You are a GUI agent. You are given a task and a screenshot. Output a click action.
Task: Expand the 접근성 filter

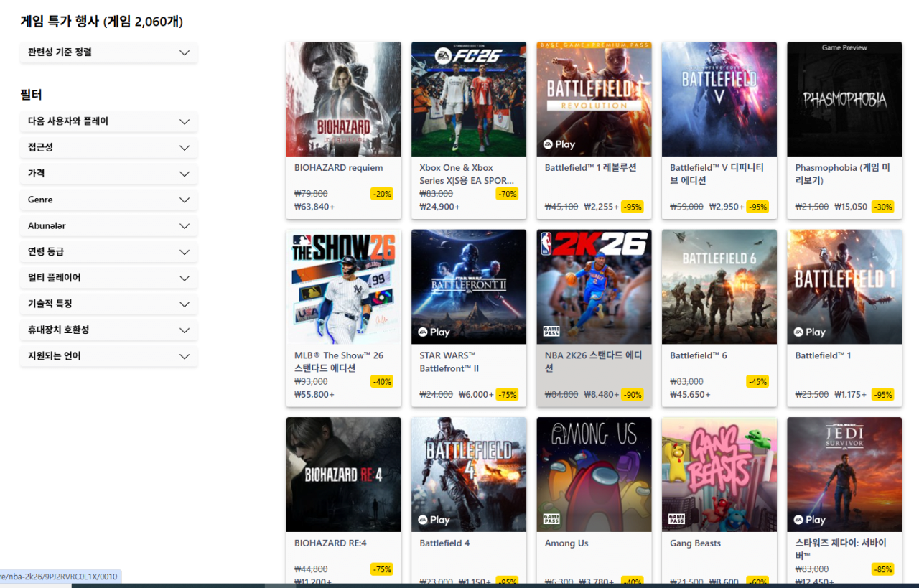click(109, 147)
